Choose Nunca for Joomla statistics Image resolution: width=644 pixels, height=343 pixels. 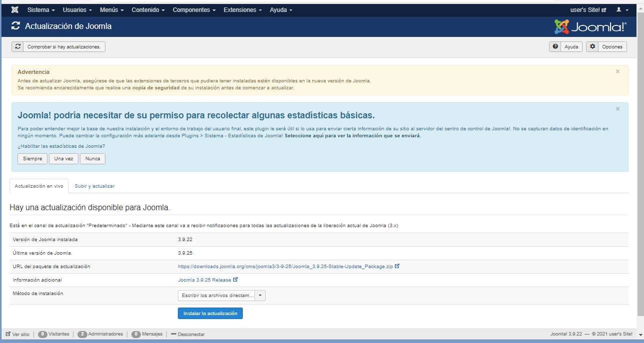(x=92, y=159)
